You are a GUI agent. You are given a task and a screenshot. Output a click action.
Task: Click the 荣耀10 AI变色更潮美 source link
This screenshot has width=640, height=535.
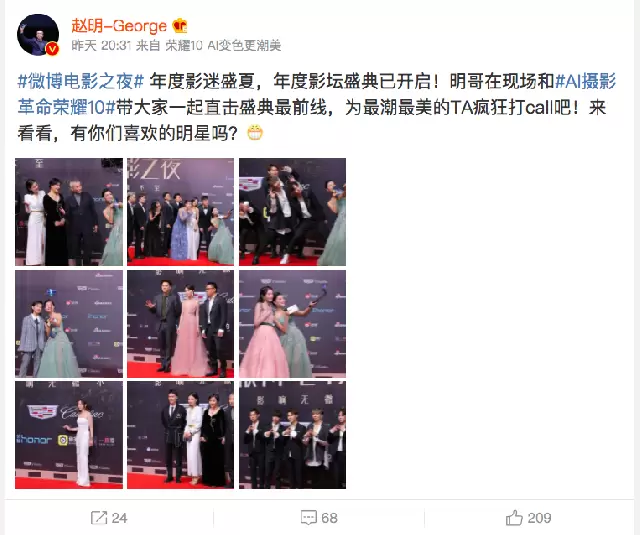tap(223, 45)
